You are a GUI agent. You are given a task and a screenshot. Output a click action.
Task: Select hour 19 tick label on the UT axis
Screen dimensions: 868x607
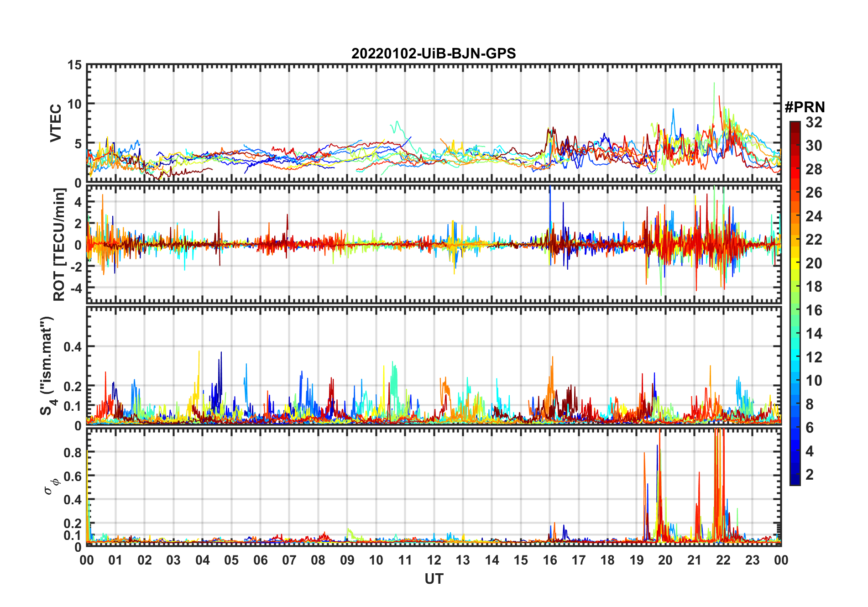[x=636, y=560]
